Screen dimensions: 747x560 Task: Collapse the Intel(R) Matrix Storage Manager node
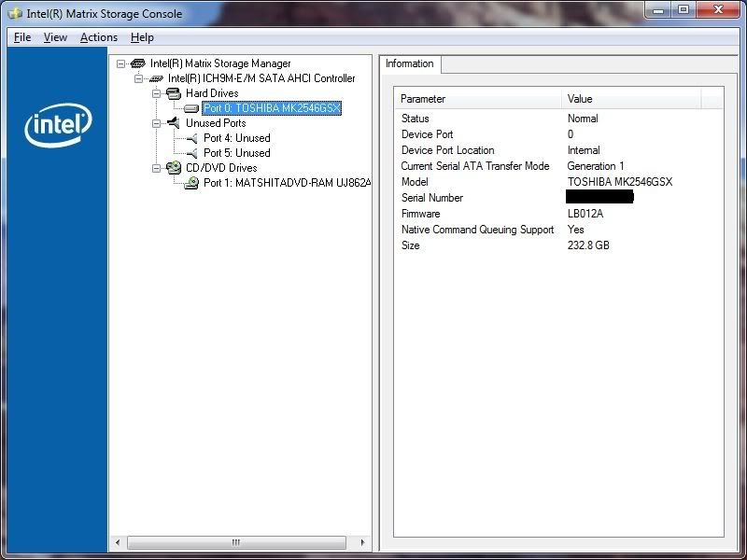(120, 63)
